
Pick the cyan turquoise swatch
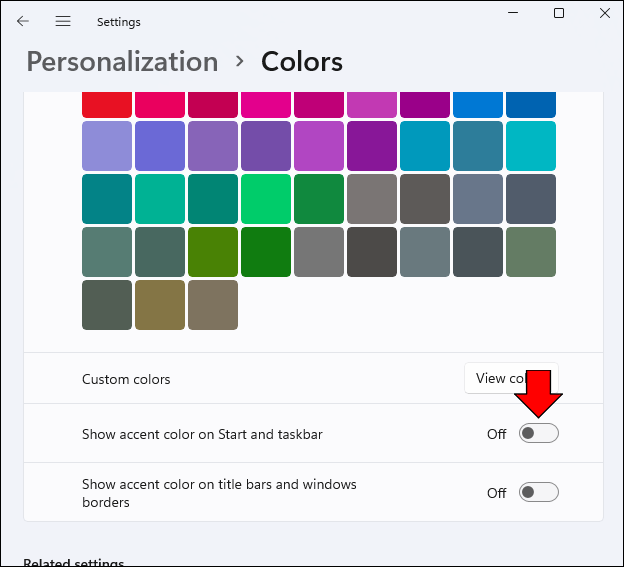pos(530,145)
